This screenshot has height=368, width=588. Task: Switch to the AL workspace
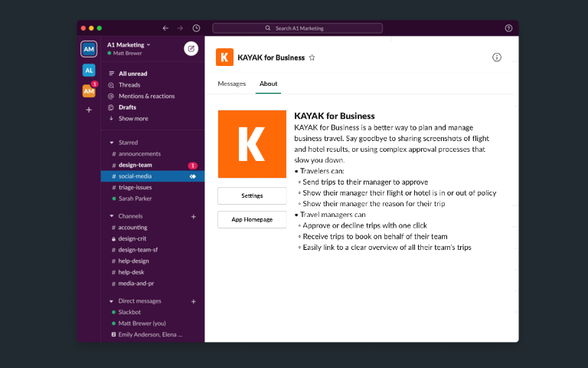[89, 71]
